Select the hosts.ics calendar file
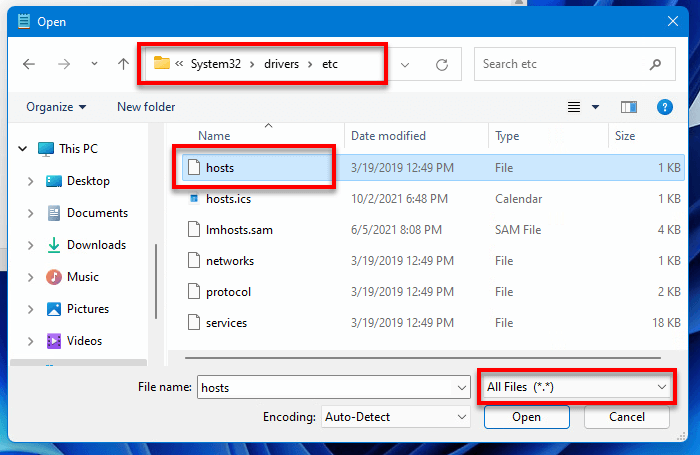The image size is (700, 455). pos(433,199)
